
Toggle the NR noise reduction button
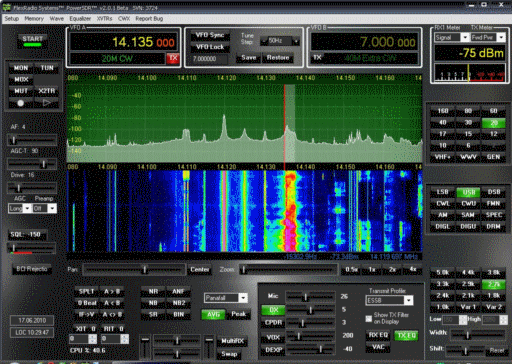pos(153,292)
